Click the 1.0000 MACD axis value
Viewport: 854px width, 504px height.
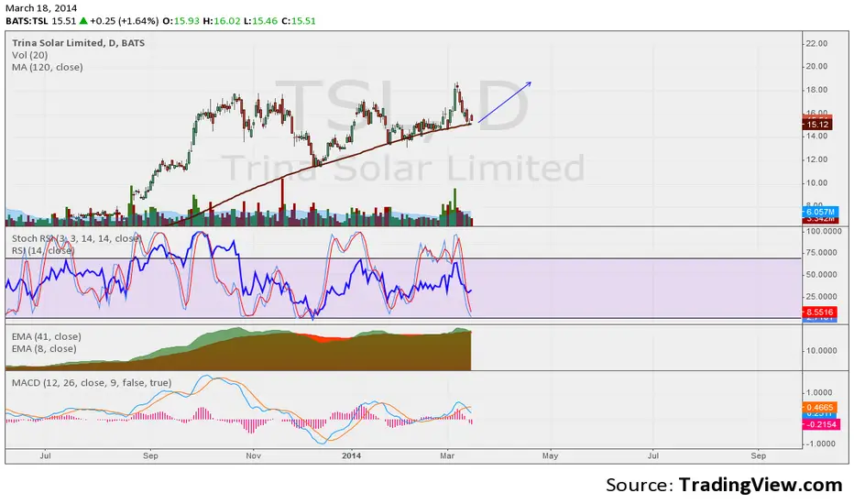point(818,393)
